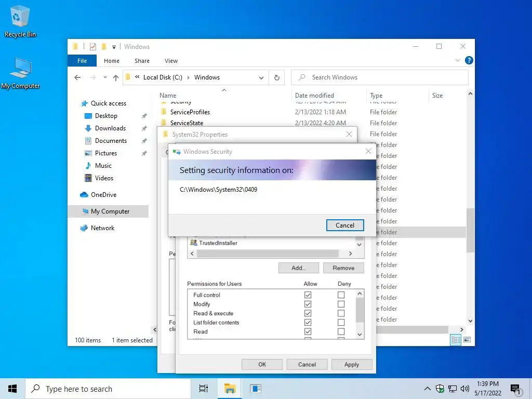The width and height of the screenshot is (532, 399).
Task: Click the taskbar search box
Action: pos(108,389)
